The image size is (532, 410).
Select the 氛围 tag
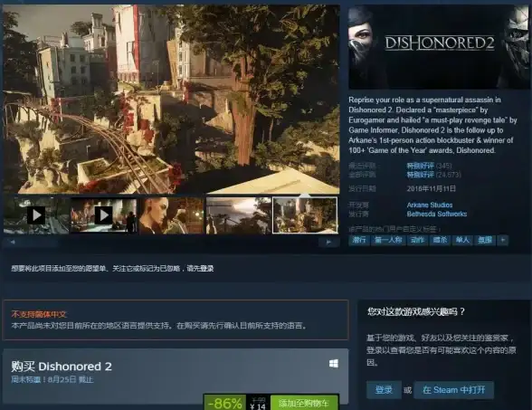pyautogui.click(x=485, y=240)
